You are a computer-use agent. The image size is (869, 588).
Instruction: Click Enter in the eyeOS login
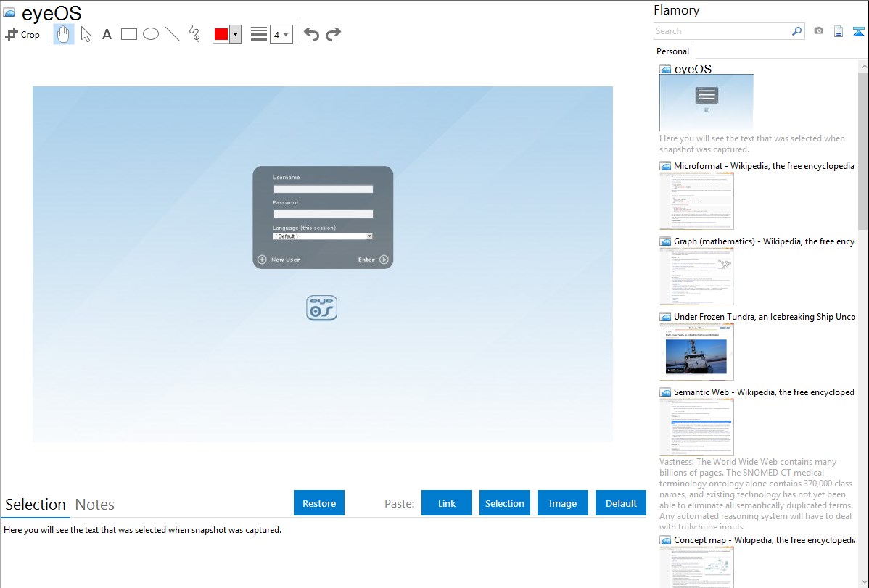[374, 260]
